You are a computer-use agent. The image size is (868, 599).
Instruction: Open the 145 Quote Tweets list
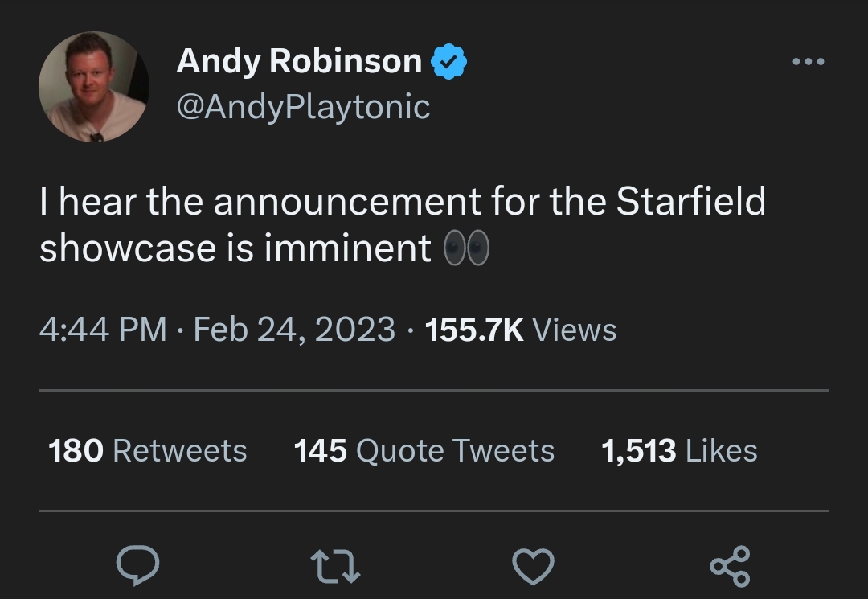(424, 451)
